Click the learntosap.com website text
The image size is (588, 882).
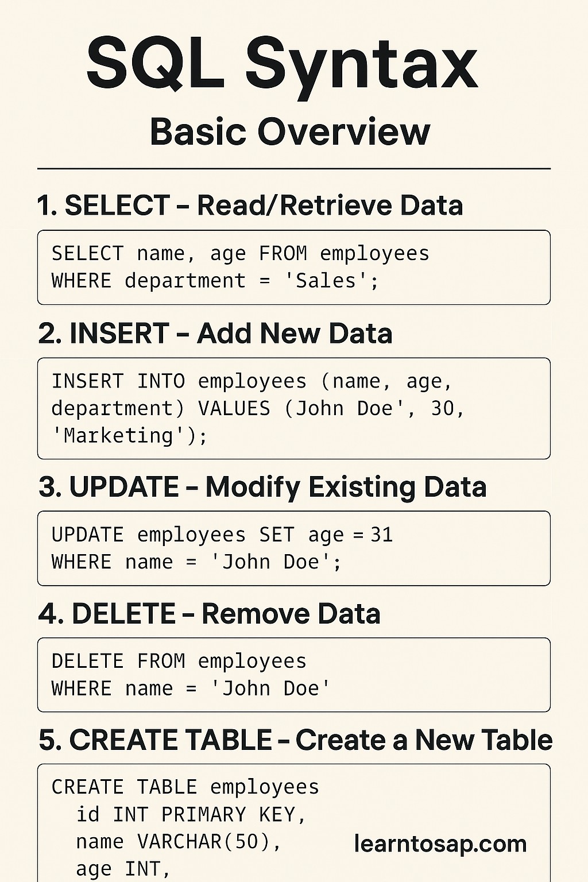[x=440, y=844]
